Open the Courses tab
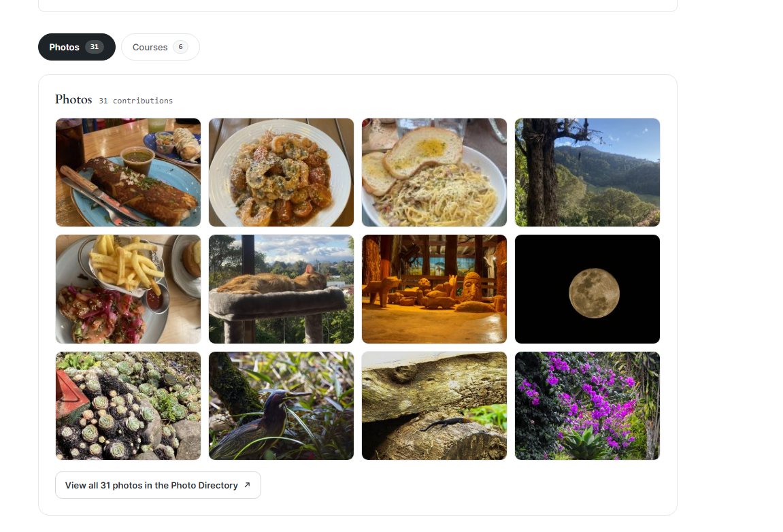 pos(161,47)
